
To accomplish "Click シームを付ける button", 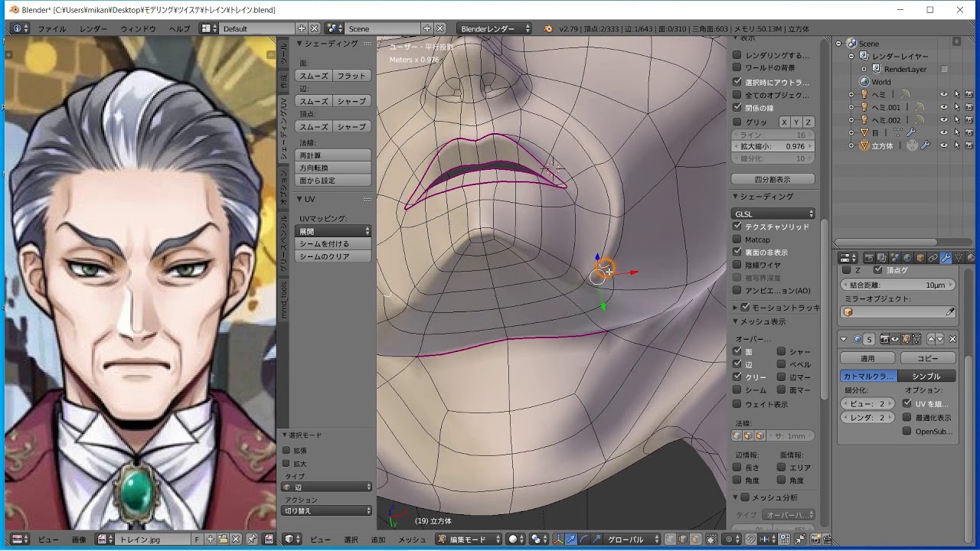I will click(334, 243).
